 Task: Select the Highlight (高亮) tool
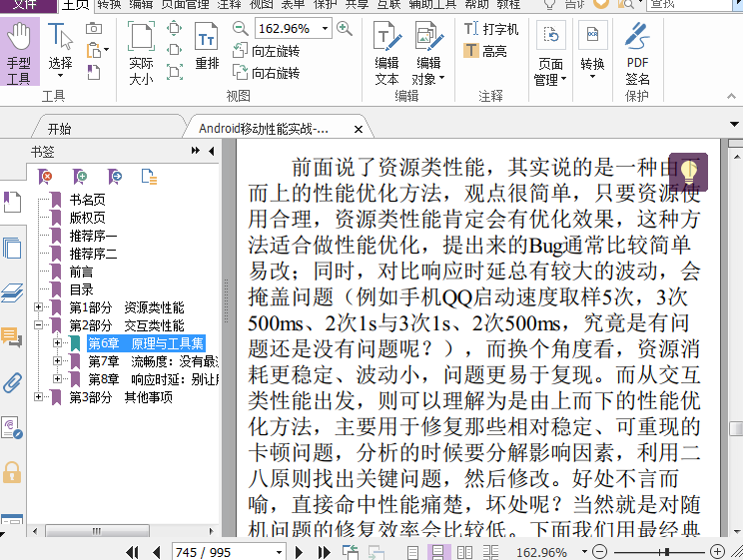coord(485,50)
